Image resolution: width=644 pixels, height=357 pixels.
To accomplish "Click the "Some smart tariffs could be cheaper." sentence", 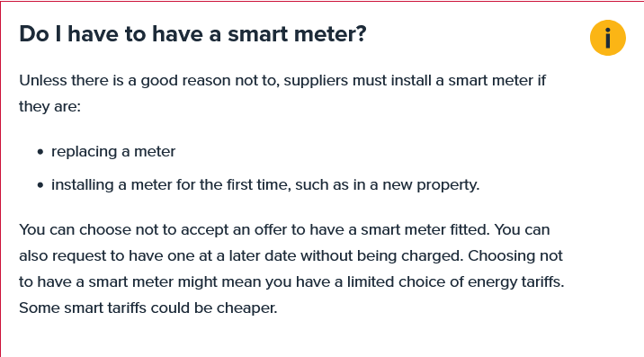I will [148, 308].
